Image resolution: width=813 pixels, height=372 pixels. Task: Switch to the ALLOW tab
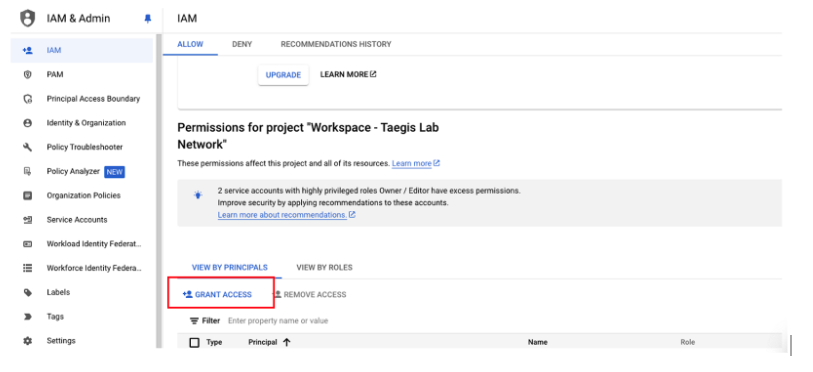[x=190, y=44]
